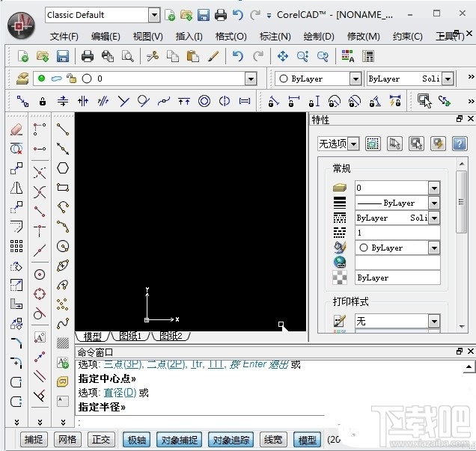Select the Polygon hexagon tool

(x=63, y=168)
